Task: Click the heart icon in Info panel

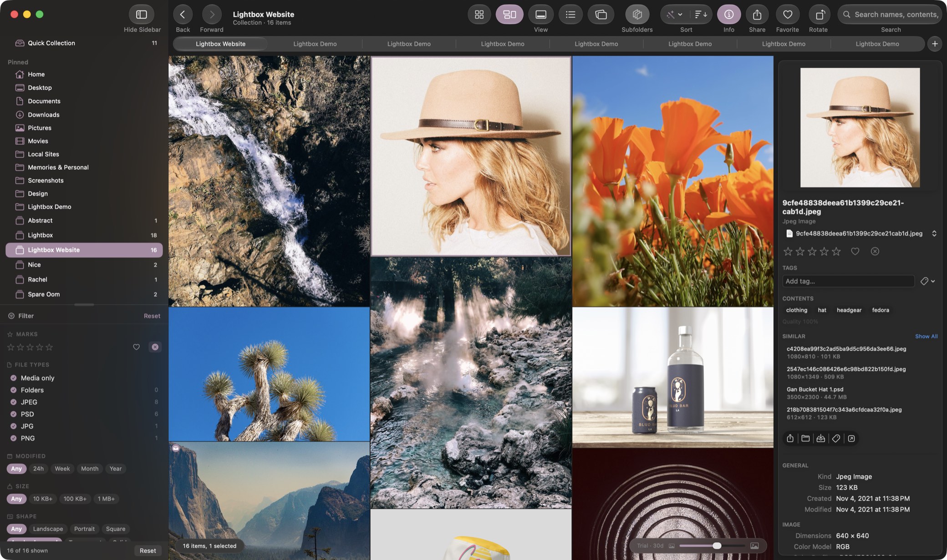Action: point(855,251)
